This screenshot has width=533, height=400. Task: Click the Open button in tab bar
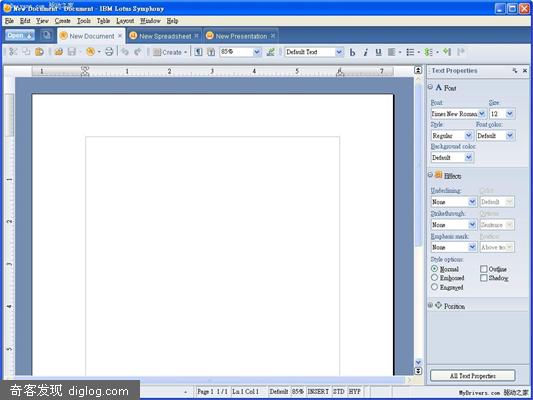click(x=20, y=35)
